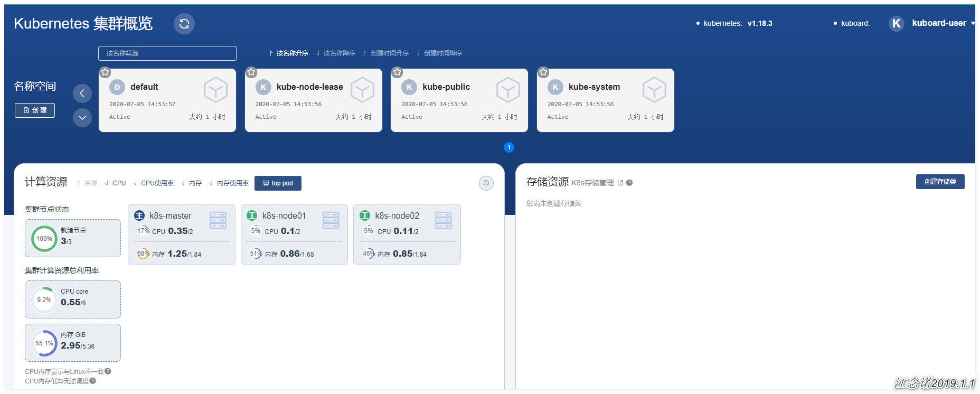
Task: Sort compute nodes by 内存使用率
Action: [x=229, y=183]
